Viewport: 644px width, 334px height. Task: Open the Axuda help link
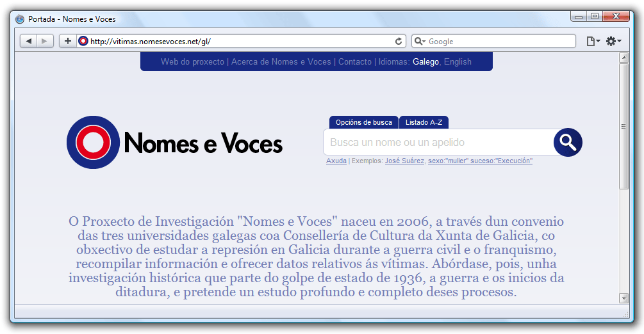coord(336,161)
